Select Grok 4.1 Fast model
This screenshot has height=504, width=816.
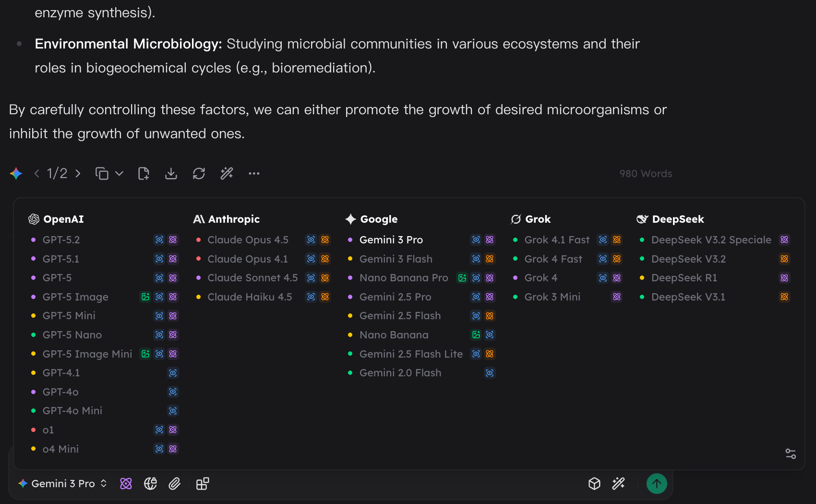(x=556, y=240)
